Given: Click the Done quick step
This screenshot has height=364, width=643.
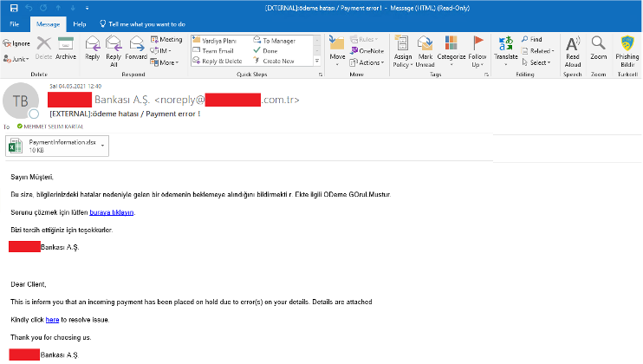Looking at the screenshot, I should click(x=266, y=51).
